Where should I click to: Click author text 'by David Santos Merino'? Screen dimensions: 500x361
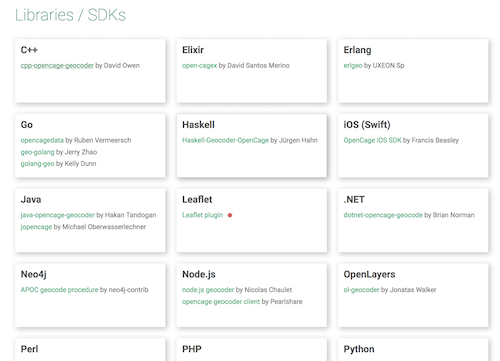point(254,66)
